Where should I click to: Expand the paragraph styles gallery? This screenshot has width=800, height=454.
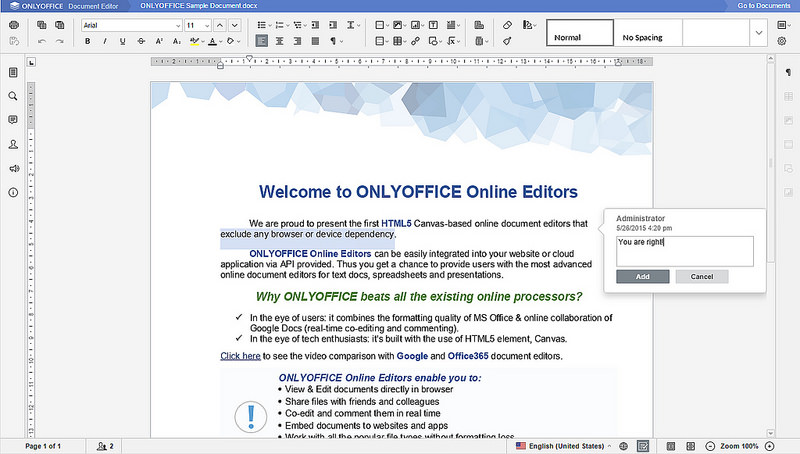pos(758,33)
